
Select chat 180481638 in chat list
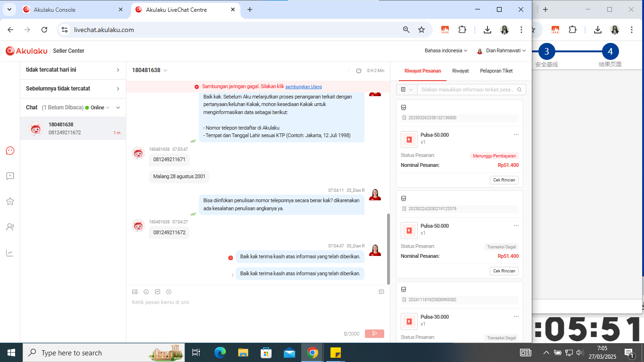click(73, 129)
